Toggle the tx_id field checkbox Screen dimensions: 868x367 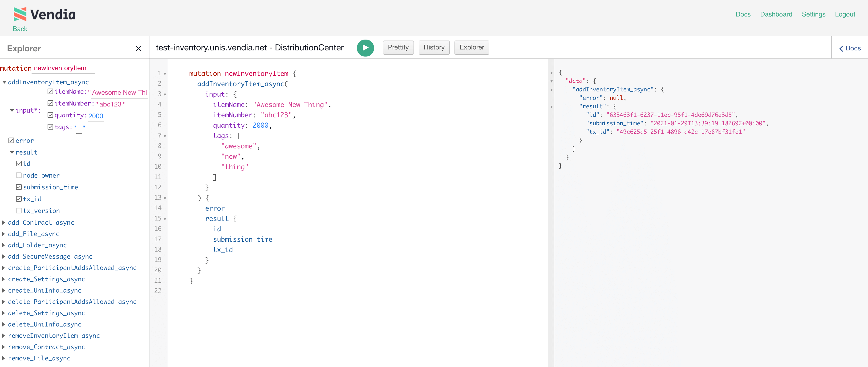coord(19,199)
